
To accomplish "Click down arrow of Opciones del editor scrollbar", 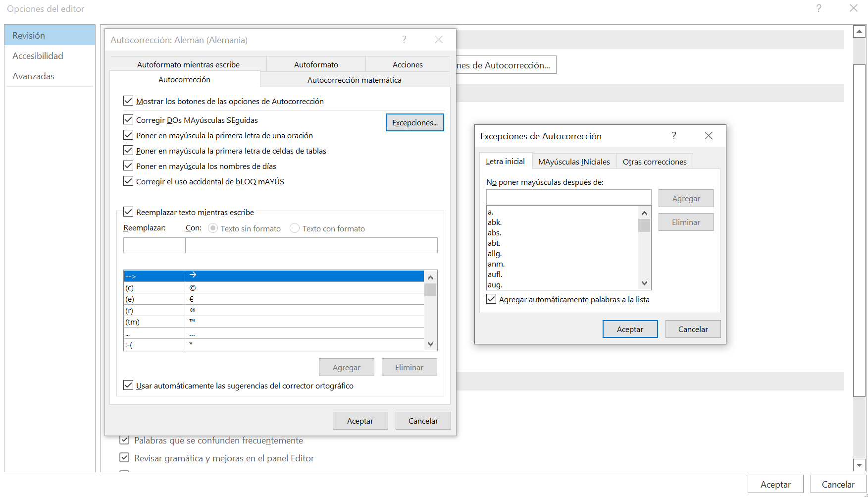I will pyautogui.click(x=859, y=465).
